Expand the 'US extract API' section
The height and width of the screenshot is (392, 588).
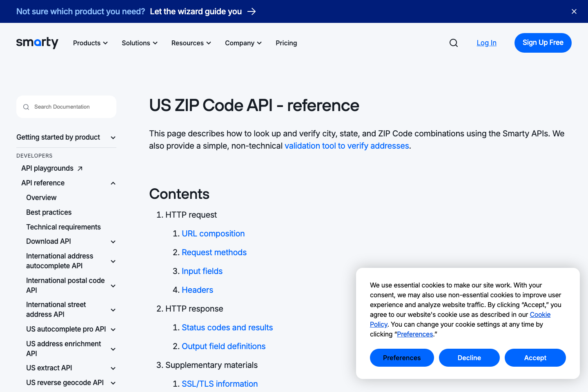click(113, 368)
